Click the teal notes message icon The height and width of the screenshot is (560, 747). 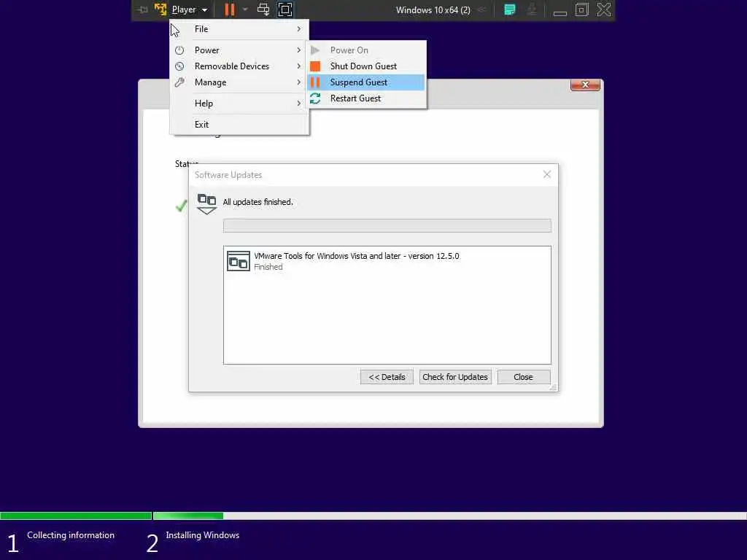tap(510, 9)
